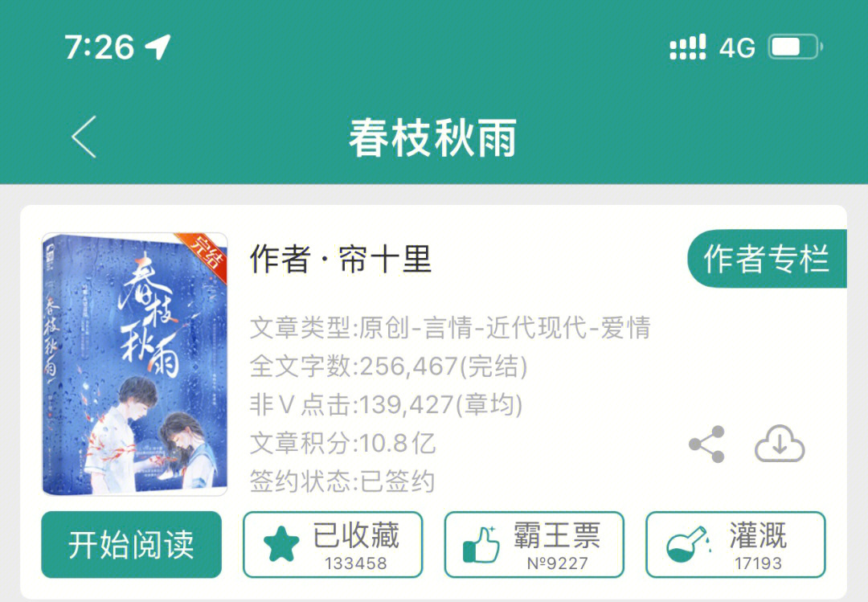
Task: Tap the author name 帘十里
Action: (385, 259)
